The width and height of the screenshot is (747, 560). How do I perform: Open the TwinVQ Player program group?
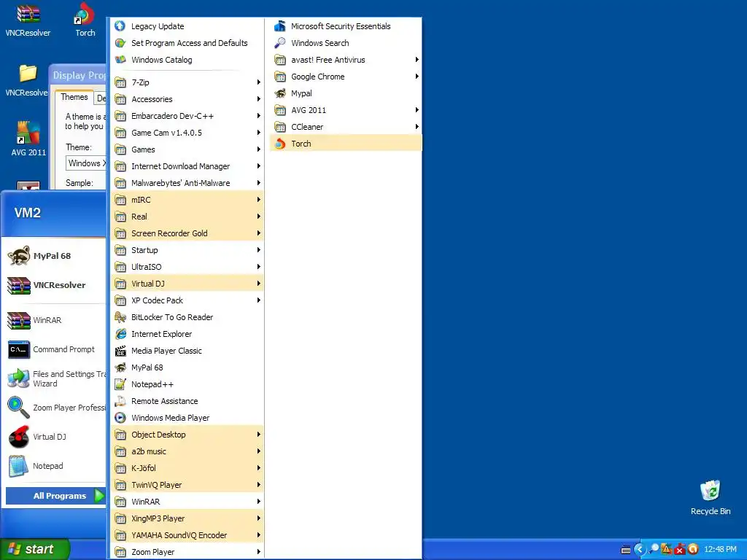pyautogui.click(x=187, y=485)
